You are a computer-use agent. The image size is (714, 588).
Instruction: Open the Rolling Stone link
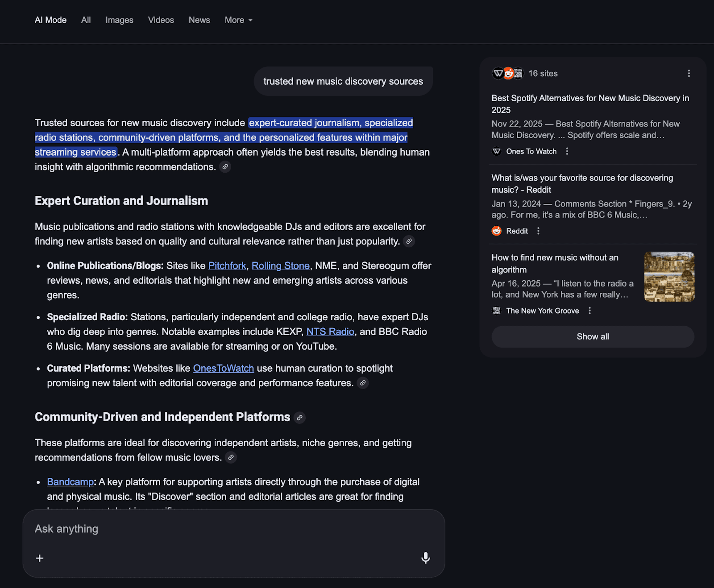click(x=281, y=266)
